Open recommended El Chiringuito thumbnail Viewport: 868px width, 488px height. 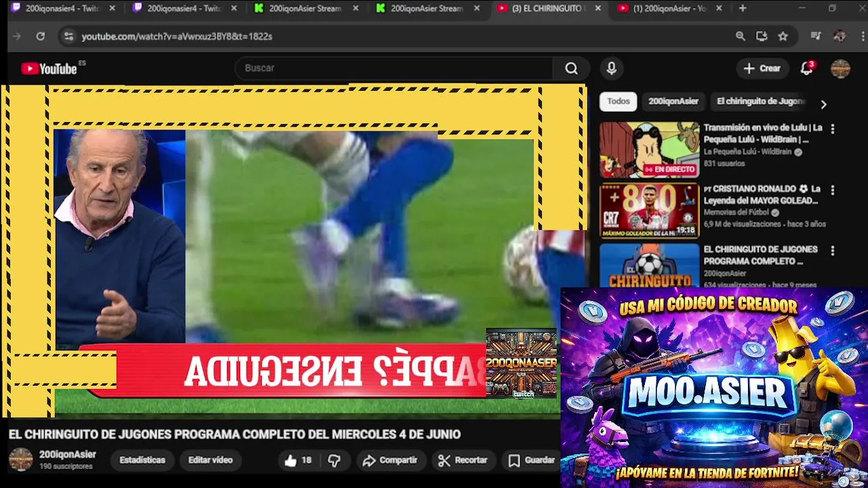649,266
